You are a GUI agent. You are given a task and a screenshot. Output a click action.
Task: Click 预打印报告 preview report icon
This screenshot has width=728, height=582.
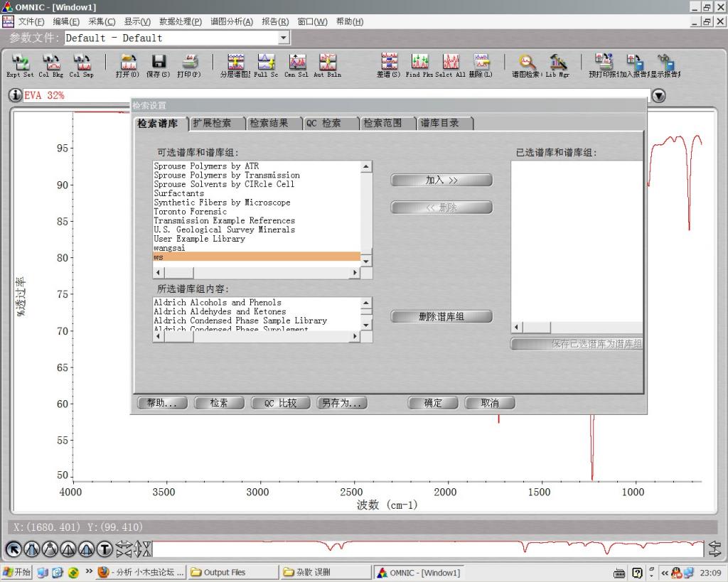[604, 65]
